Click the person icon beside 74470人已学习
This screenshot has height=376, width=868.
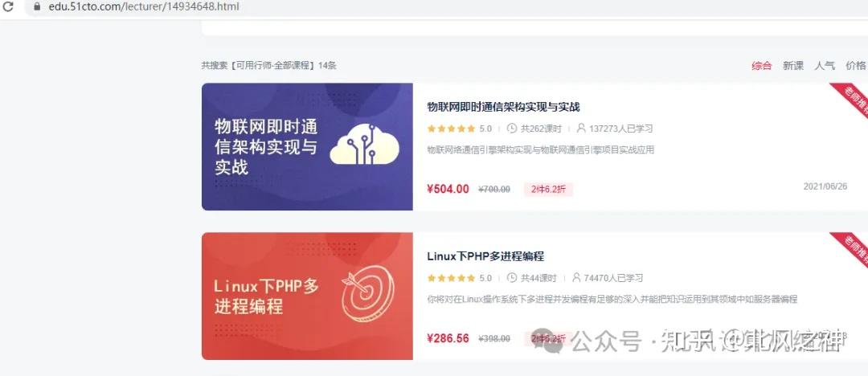tap(576, 278)
